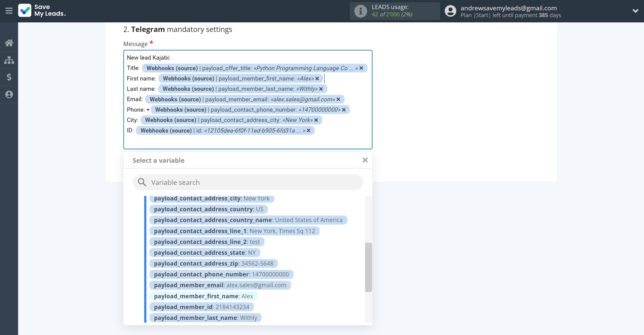Select payload_contact_address_city variable
Screen dimensions: 644x335
click(212, 198)
